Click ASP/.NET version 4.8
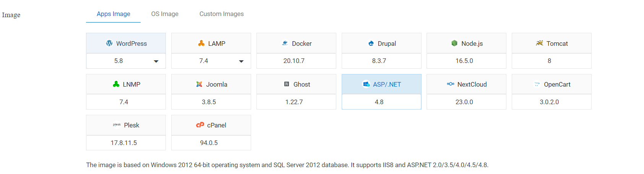 pos(379,102)
